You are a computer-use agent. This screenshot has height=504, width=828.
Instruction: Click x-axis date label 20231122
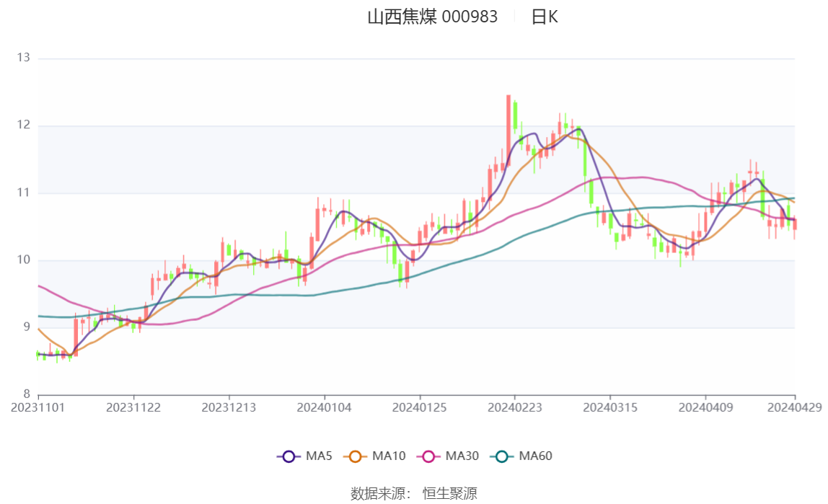[x=133, y=407]
